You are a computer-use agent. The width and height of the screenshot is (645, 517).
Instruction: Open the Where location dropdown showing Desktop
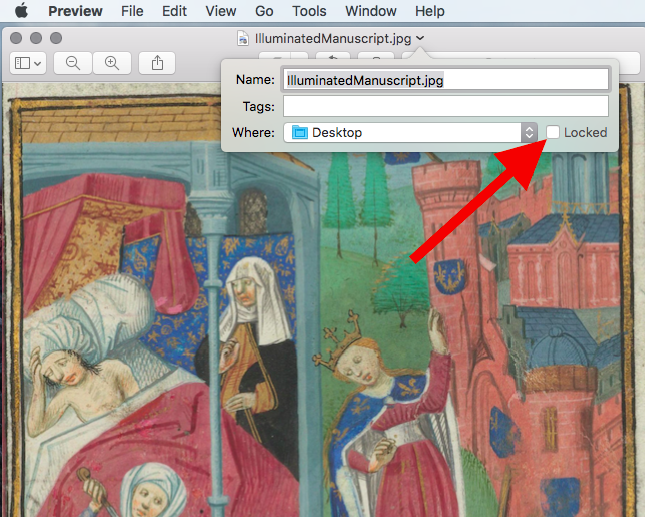pyautogui.click(x=411, y=132)
